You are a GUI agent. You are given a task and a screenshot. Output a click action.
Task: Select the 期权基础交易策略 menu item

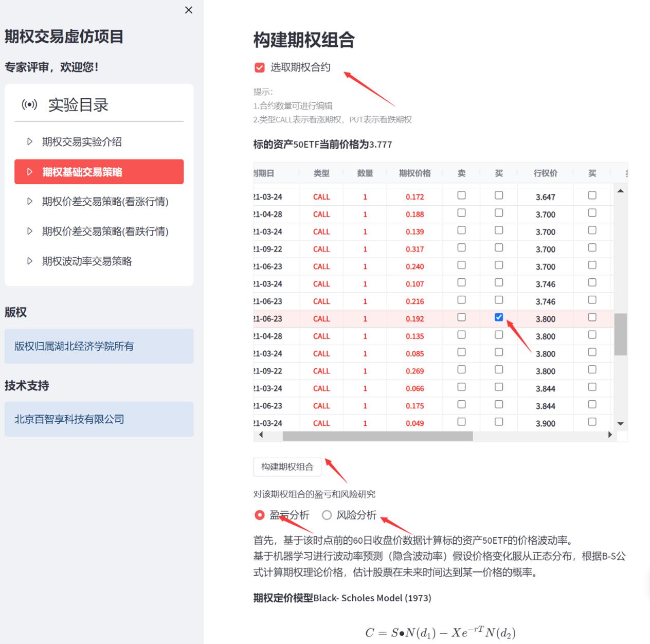point(99,172)
